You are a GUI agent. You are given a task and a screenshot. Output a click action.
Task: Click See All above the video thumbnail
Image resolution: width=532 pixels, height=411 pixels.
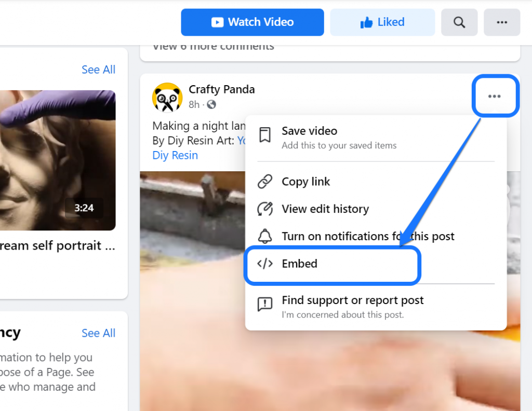[x=98, y=70]
